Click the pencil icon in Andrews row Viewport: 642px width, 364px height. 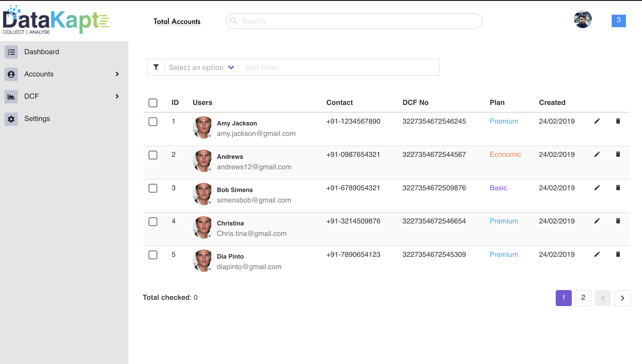[597, 155]
